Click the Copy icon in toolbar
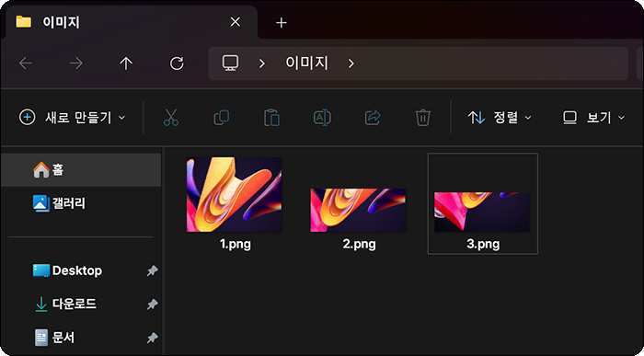The image size is (644, 356). 222,118
